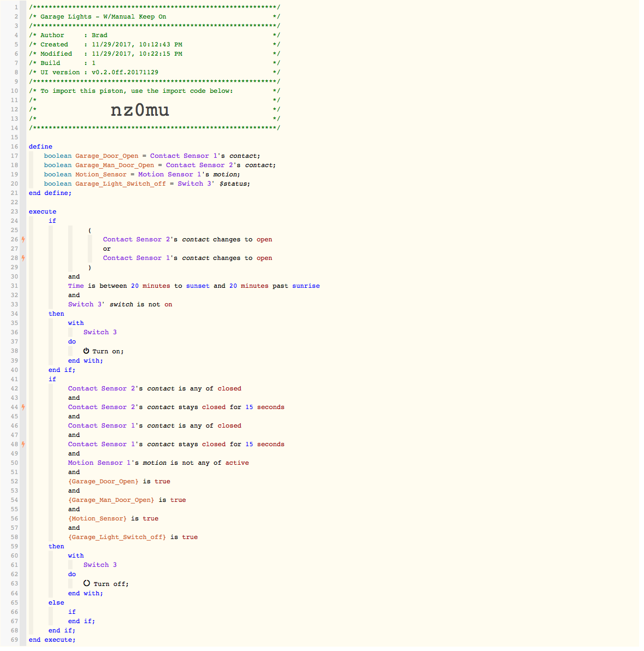
Task: Click the with keyword on line 60
Action: pyautogui.click(x=76, y=555)
